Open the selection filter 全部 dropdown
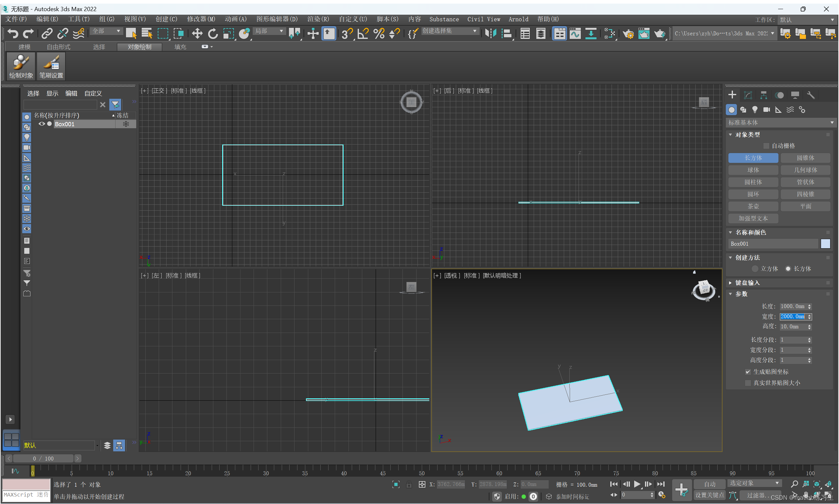 (x=106, y=30)
